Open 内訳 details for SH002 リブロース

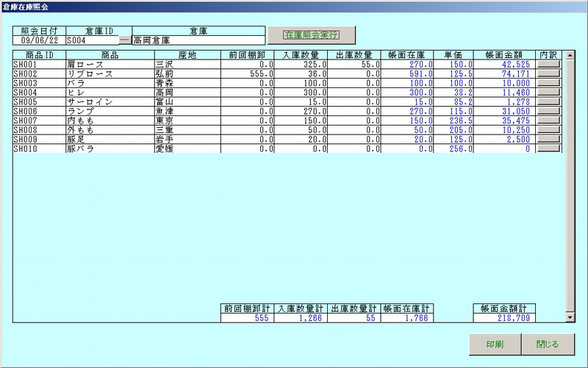pos(548,74)
